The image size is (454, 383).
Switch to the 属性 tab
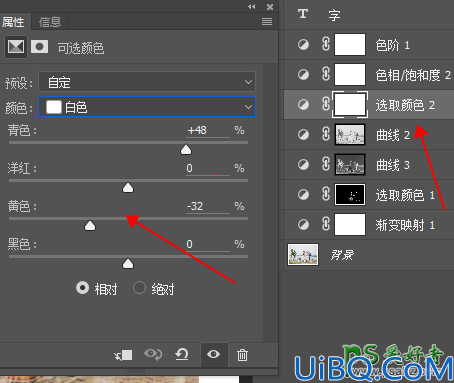click(13, 22)
